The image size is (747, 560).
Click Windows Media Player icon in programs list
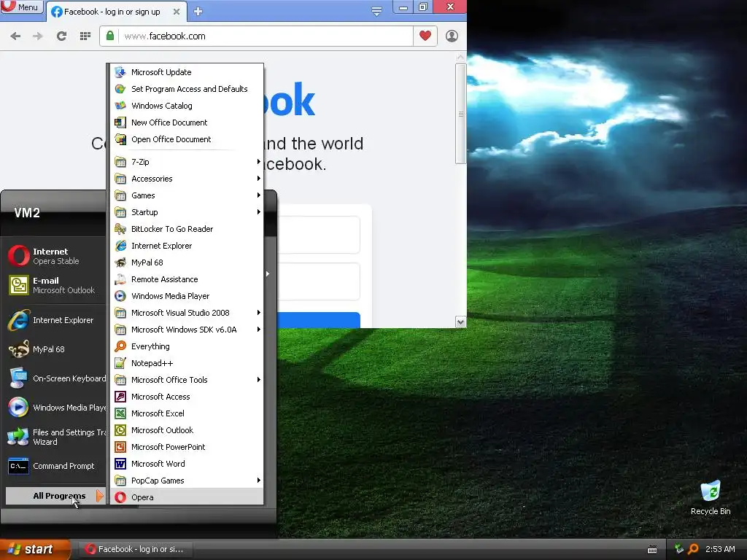120,296
